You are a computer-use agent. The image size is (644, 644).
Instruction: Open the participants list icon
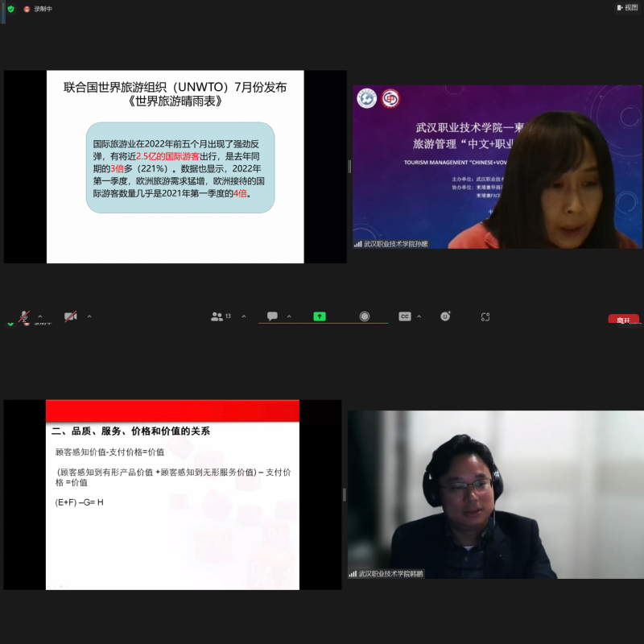pyautogui.click(x=217, y=316)
